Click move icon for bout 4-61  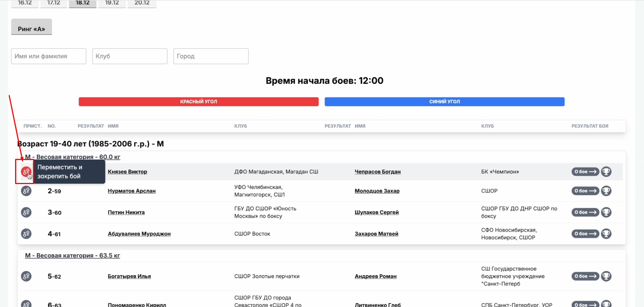click(26, 234)
